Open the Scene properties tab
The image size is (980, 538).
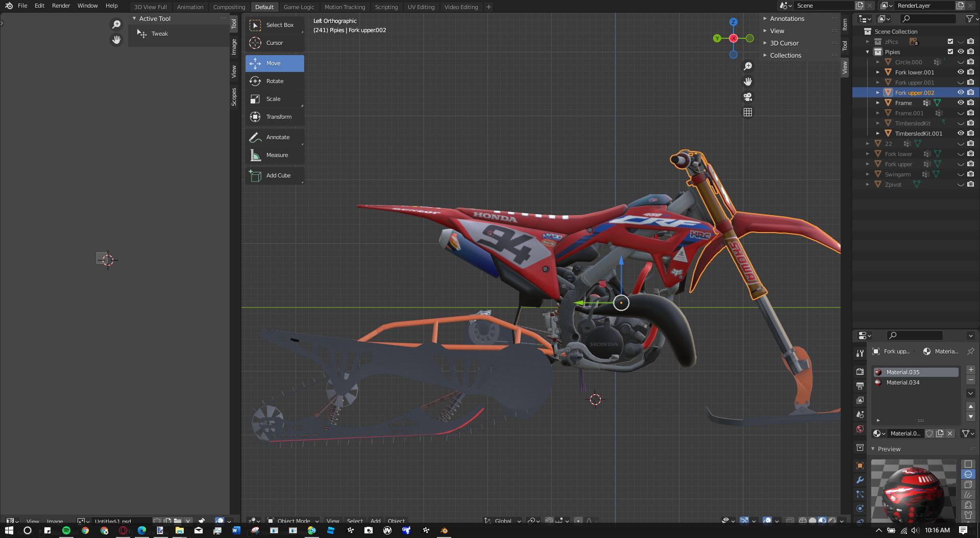tap(860, 415)
